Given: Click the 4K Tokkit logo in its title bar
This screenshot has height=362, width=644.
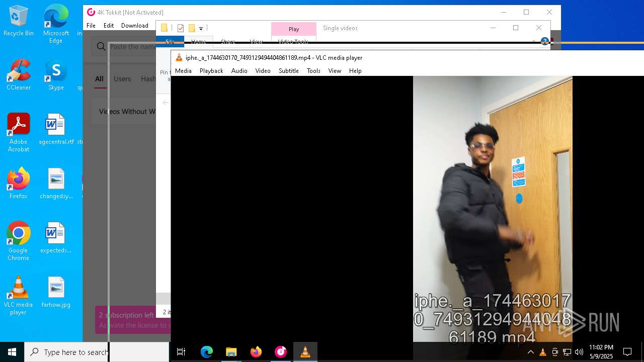Looking at the screenshot, I should click(x=91, y=13).
